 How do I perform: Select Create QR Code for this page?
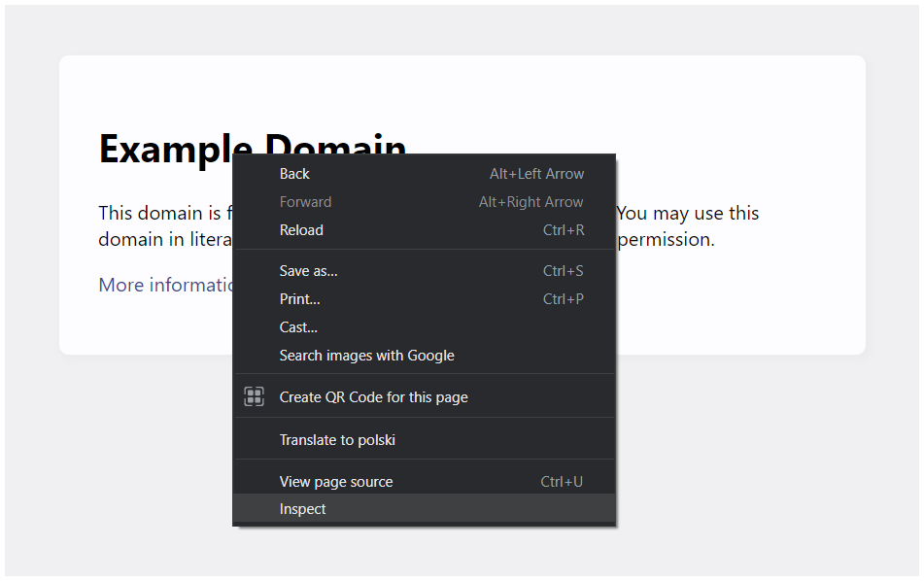tap(424, 397)
